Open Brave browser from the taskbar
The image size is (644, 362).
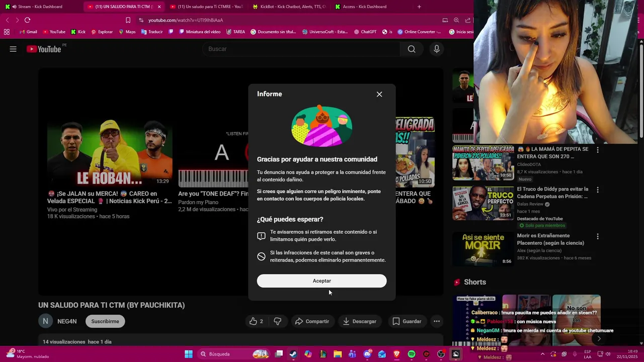396,354
